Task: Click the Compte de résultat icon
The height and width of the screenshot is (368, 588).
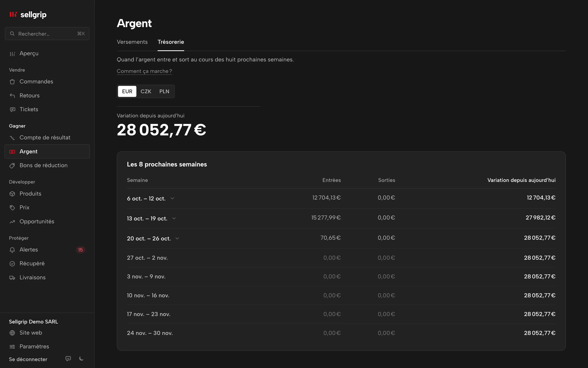Action: tap(12, 138)
